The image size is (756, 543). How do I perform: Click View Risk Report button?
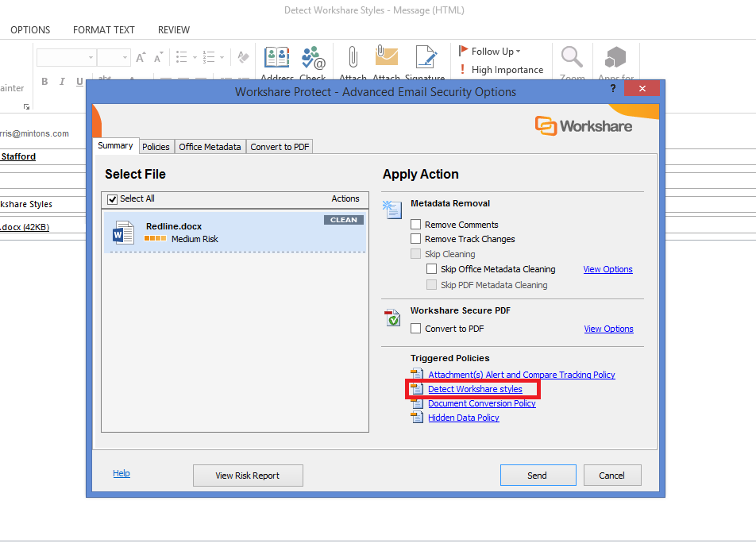tap(248, 476)
